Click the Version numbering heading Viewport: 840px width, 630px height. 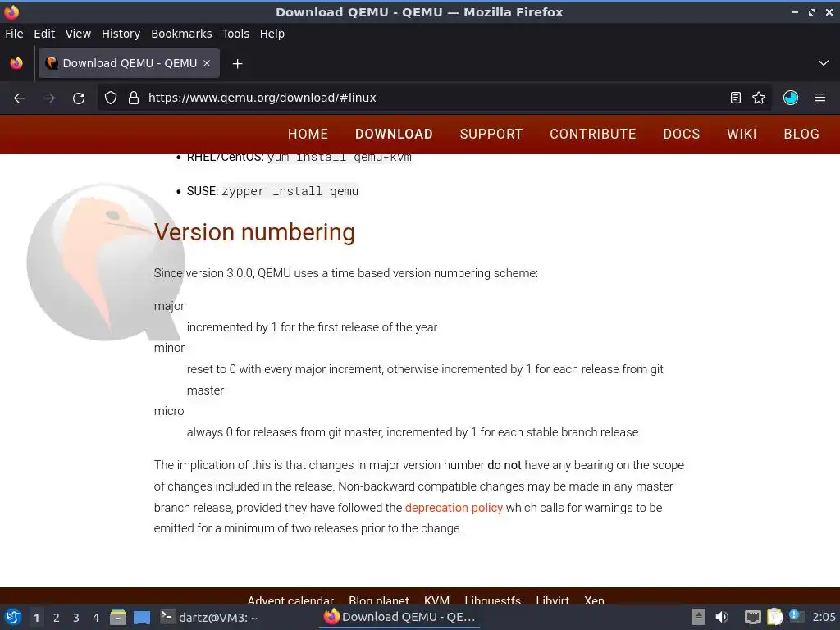tap(254, 232)
